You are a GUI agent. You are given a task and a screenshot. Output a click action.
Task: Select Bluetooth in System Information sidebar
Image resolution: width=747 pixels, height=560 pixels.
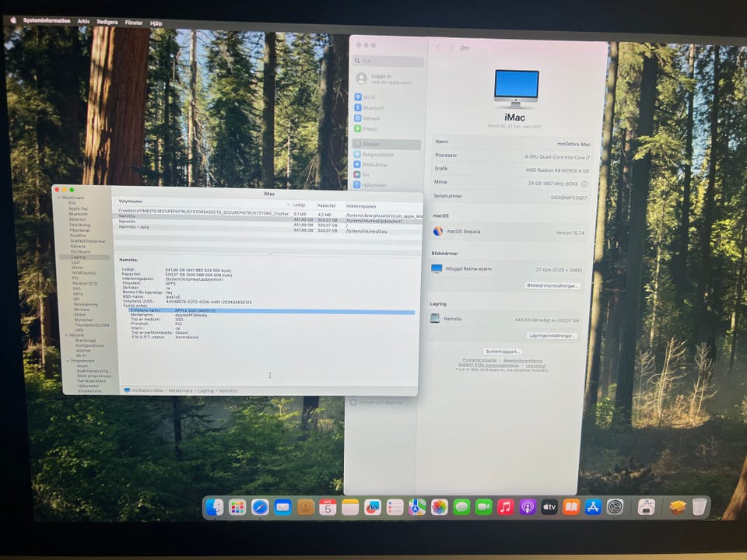[x=78, y=214]
